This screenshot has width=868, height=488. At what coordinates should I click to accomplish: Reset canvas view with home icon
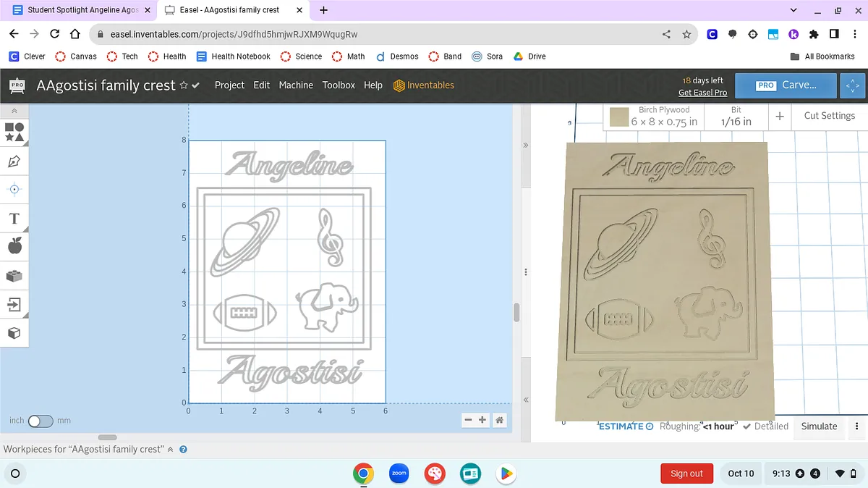(x=499, y=420)
